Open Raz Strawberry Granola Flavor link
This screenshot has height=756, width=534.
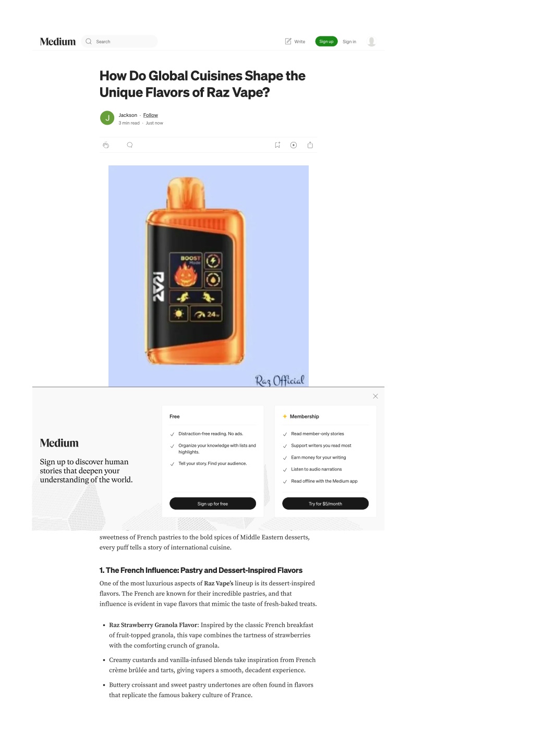(153, 625)
